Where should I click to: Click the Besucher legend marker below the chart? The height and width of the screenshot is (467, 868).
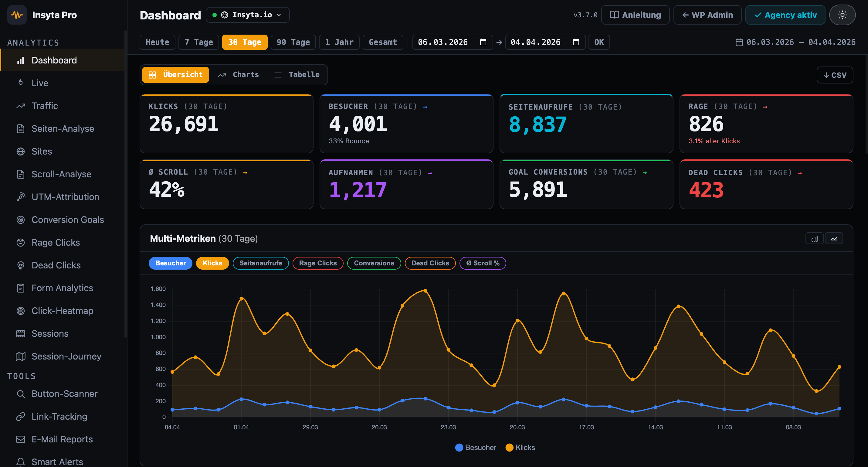[x=459, y=448]
